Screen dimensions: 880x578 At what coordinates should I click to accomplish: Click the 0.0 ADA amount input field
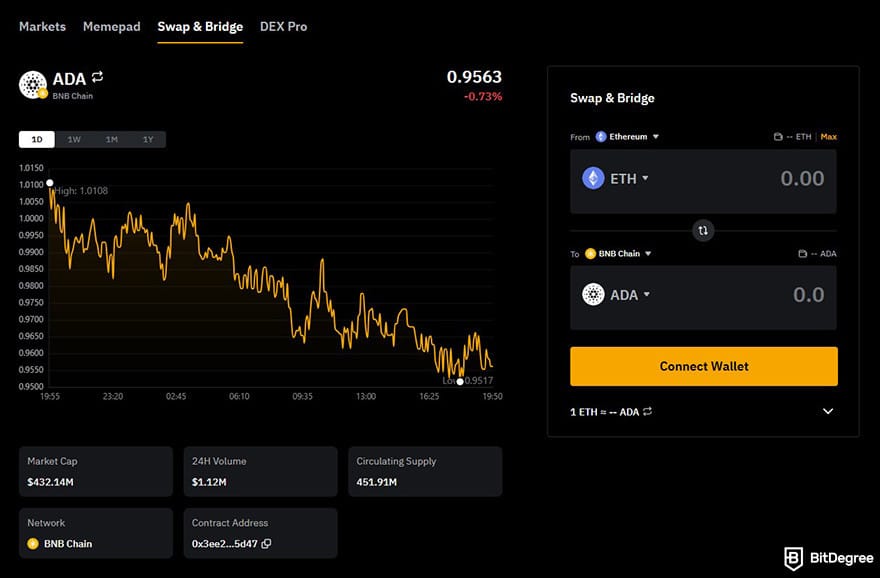[x=808, y=295]
